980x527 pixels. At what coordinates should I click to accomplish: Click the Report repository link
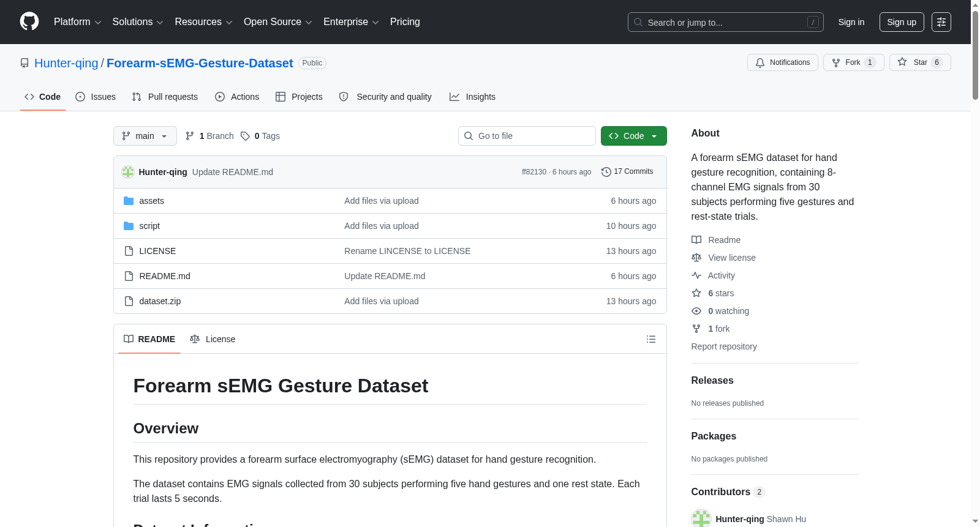point(724,346)
